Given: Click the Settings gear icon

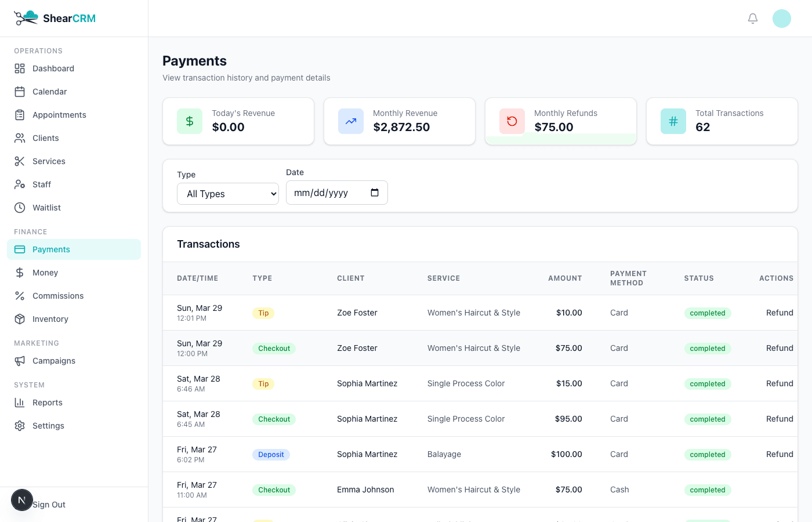Looking at the screenshot, I should (x=20, y=426).
